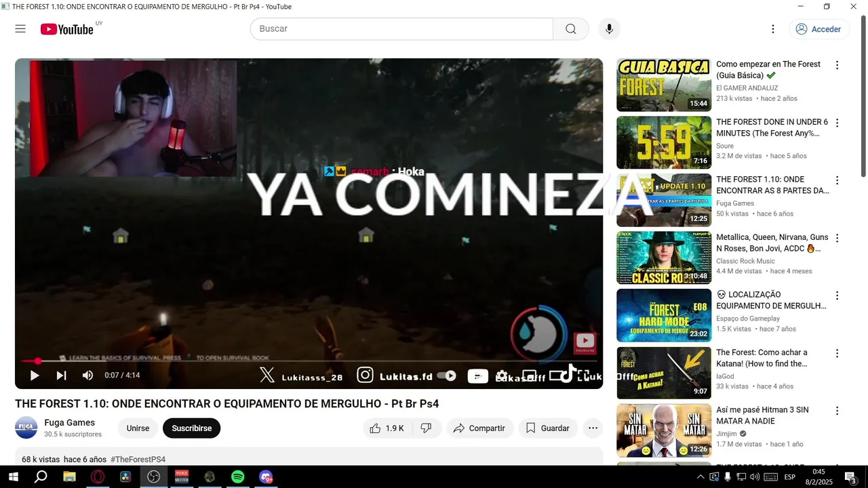This screenshot has width=868, height=488.
Task: Subscribe with the Suscribirse button
Action: [191, 428]
